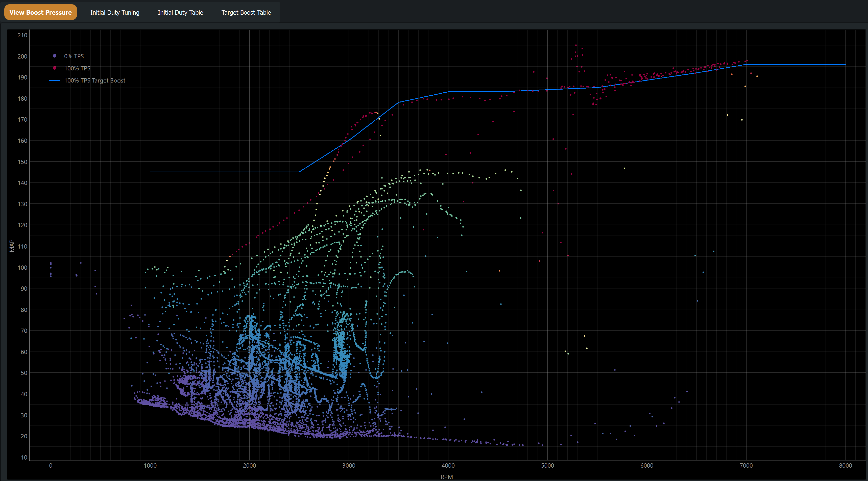Click the purple 0% TPS legend marker
868x481 pixels.
tap(55, 56)
